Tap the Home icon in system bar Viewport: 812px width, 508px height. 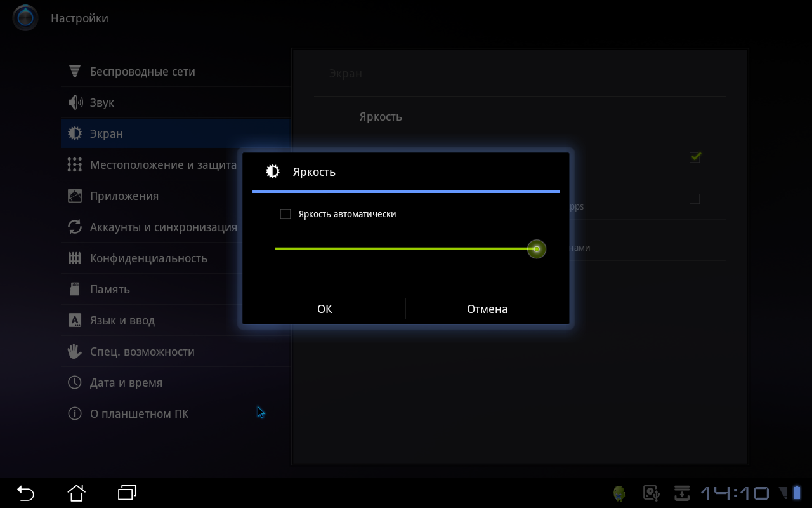point(76,493)
